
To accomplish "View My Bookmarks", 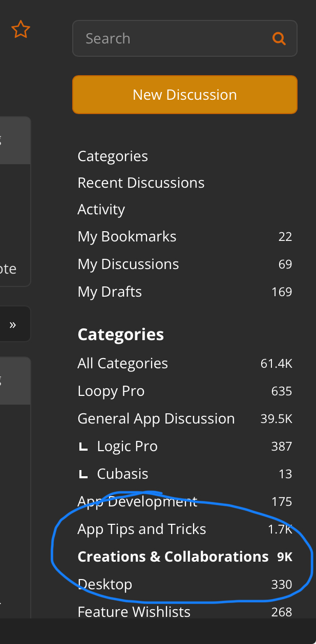I will [127, 236].
